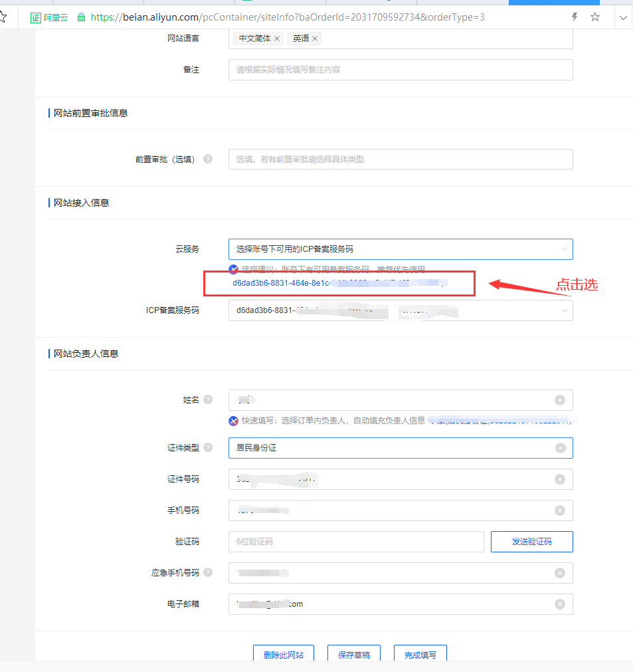Image resolution: width=633 pixels, height=672 pixels.
Task: Click the bookmark star icon in address bar
Action: point(594,17)
